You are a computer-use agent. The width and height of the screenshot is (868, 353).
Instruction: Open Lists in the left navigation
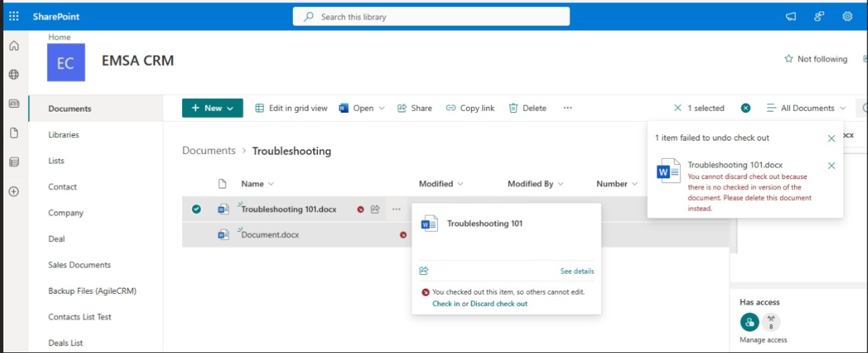56,161
